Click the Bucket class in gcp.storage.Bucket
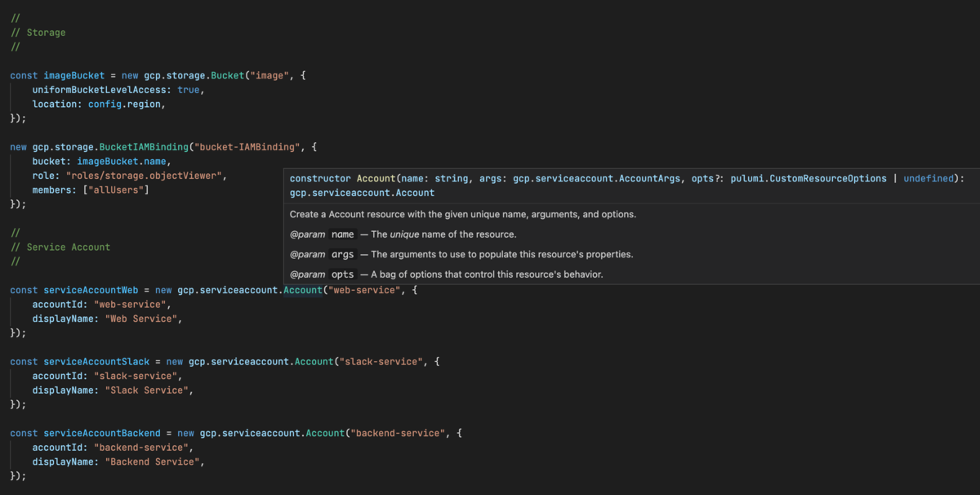The height and width of the screenshot is (495, 980). click(x=228, y=76)
